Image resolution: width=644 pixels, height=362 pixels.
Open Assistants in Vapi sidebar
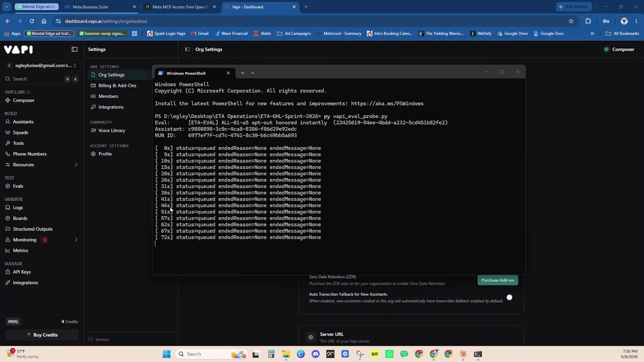tap(23, 122)
